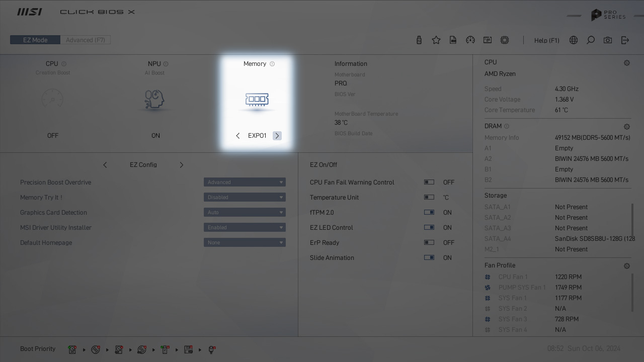Open the M-Flash USB drive icon

pos(419,40)
